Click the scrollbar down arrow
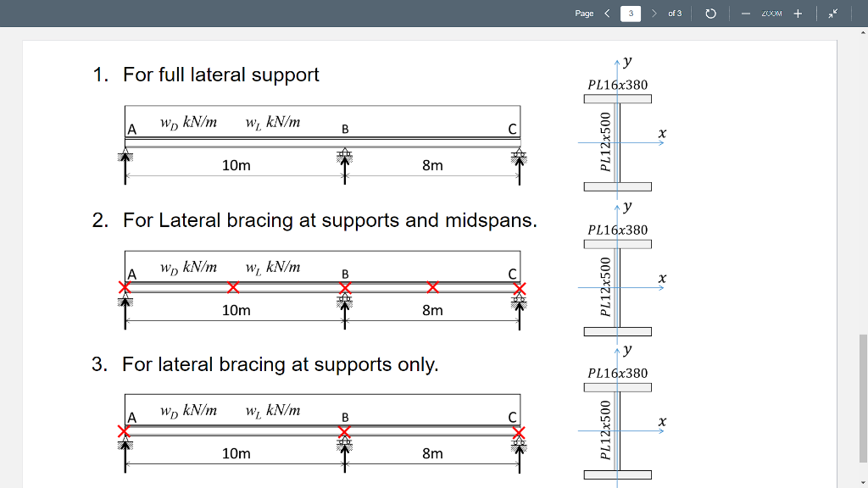This screenshot has height=488, width=868. click(x=861, y=481)
